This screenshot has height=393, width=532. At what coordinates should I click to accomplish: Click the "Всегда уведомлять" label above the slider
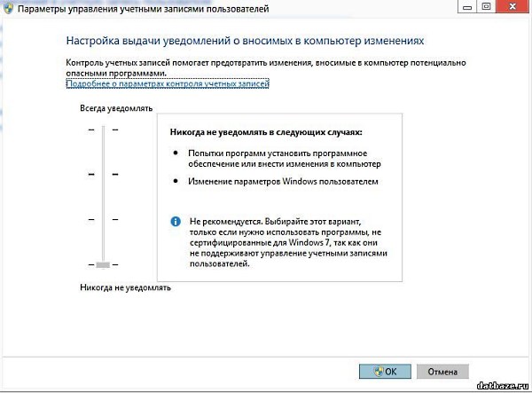point(115,108)
